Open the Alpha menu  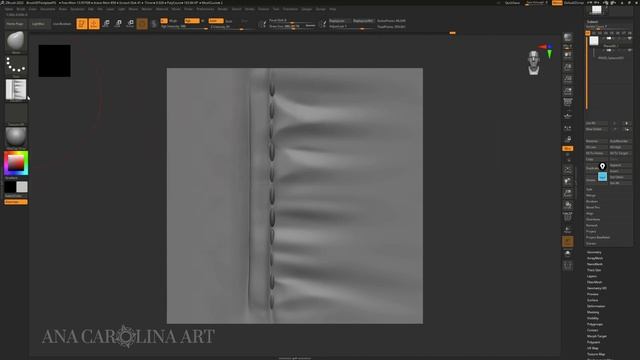9,9
